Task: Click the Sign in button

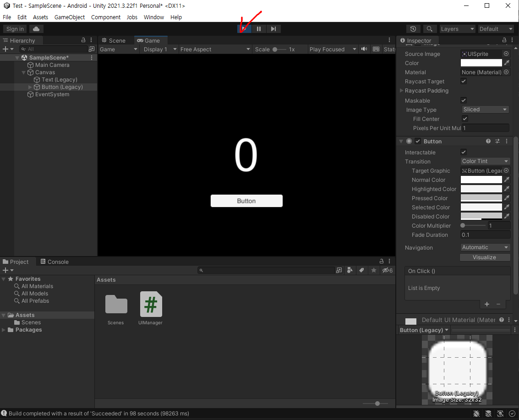Action: click(x=15, y=29)
